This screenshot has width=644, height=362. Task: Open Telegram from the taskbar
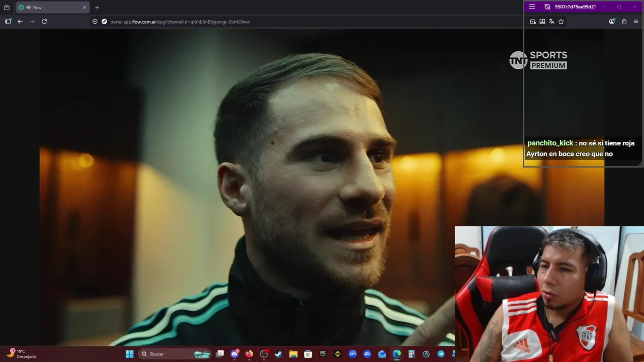pyautogui.click(x=441, y=354)
